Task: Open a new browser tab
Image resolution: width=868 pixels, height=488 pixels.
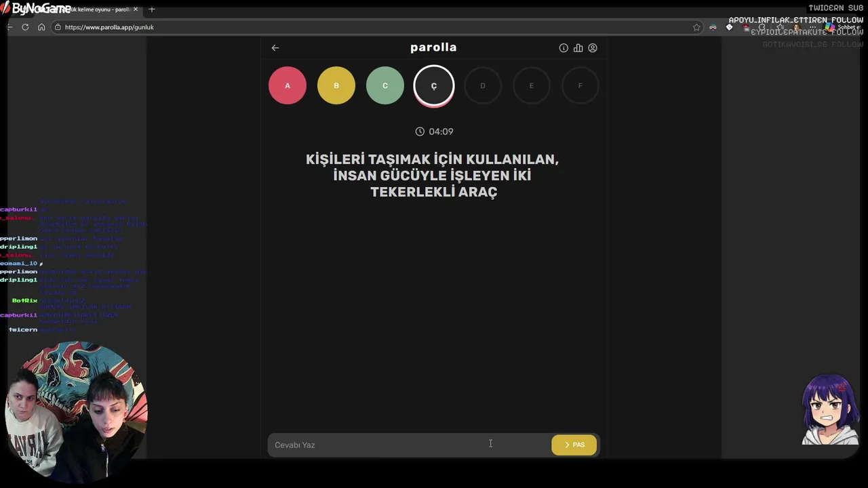Action: [x=152, y=9]
